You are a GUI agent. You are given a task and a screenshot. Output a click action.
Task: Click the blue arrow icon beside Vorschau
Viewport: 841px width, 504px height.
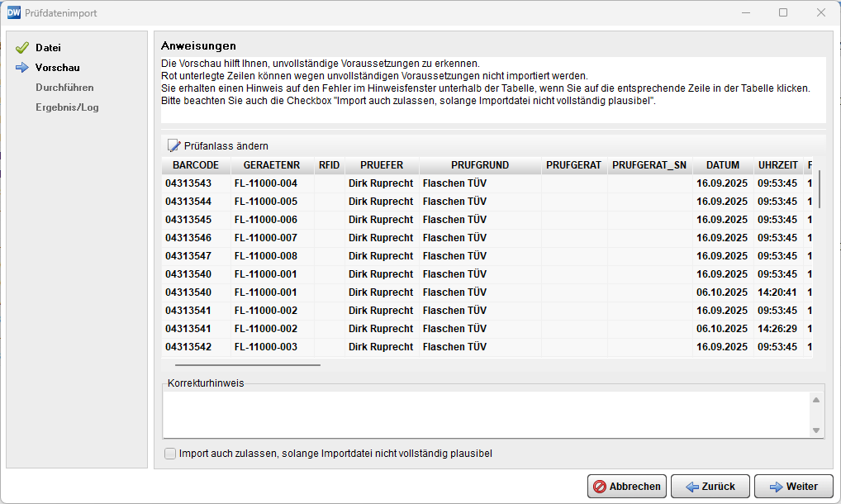[22, 68]
